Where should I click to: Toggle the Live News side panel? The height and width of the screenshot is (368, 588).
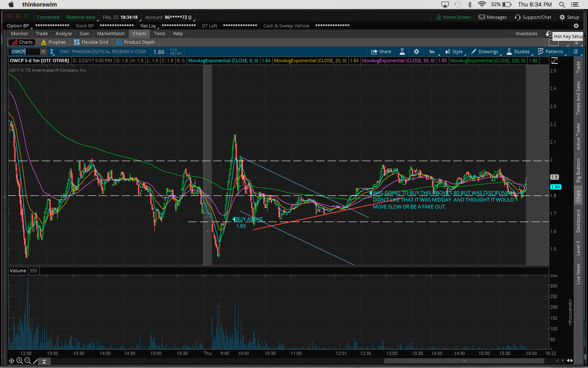click(x=578, y=274)
